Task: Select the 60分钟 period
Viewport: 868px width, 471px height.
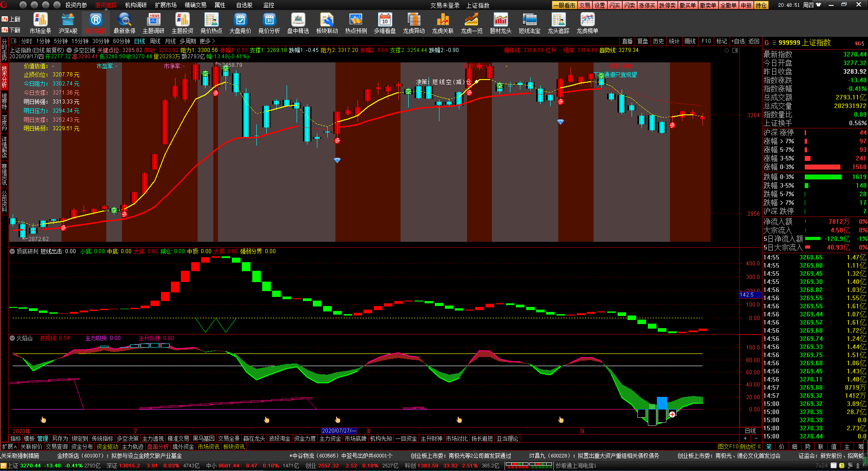Action: pos(122,41)
